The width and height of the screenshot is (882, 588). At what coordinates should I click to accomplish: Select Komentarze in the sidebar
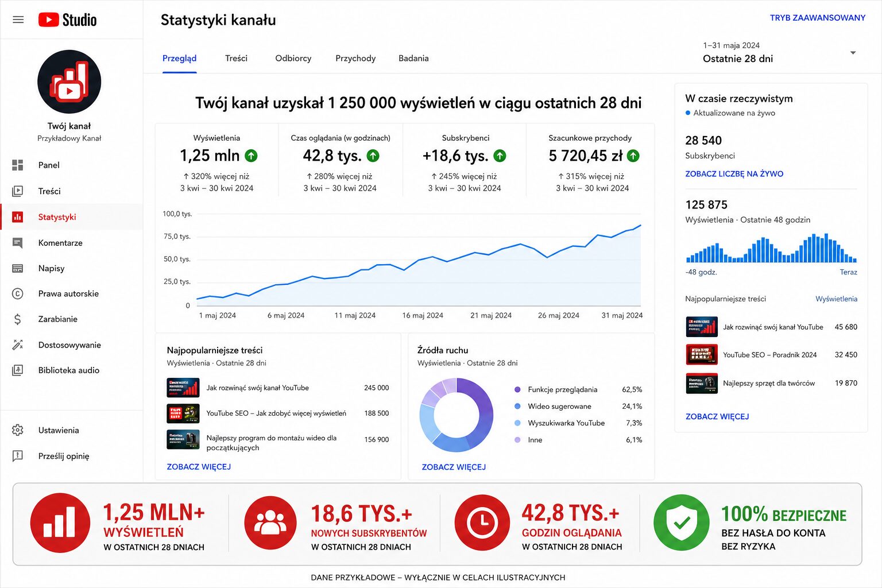coord(72,243)
